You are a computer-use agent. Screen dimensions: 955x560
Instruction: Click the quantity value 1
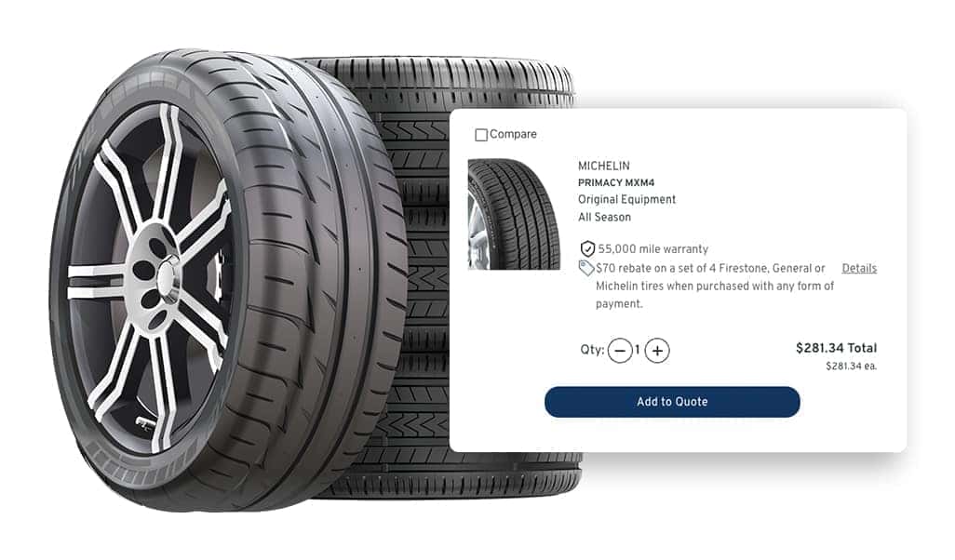638,350
